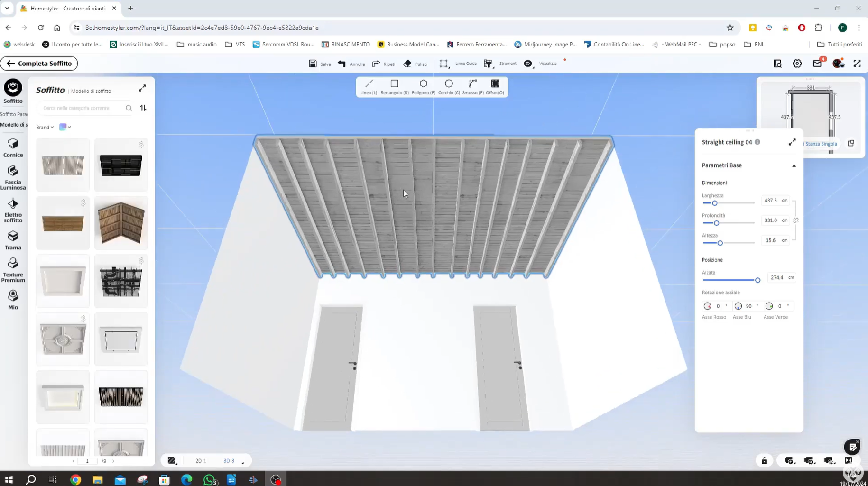Open the Cornice category in sidebar
868x486 pixels.
coord(13,148)
